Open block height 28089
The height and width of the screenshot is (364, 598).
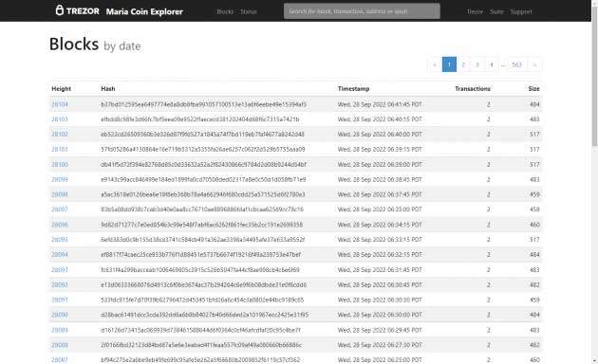(x=60, y=330)
